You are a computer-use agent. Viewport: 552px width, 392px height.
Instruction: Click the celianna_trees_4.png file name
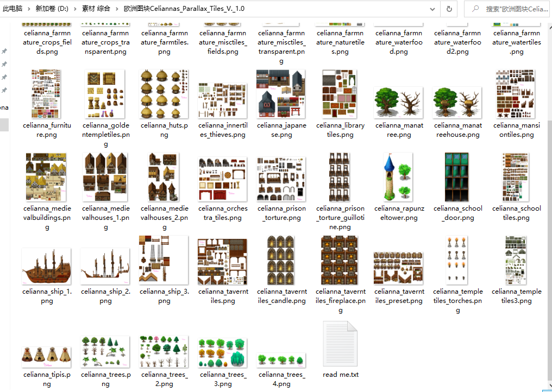[x=281, y=380]
